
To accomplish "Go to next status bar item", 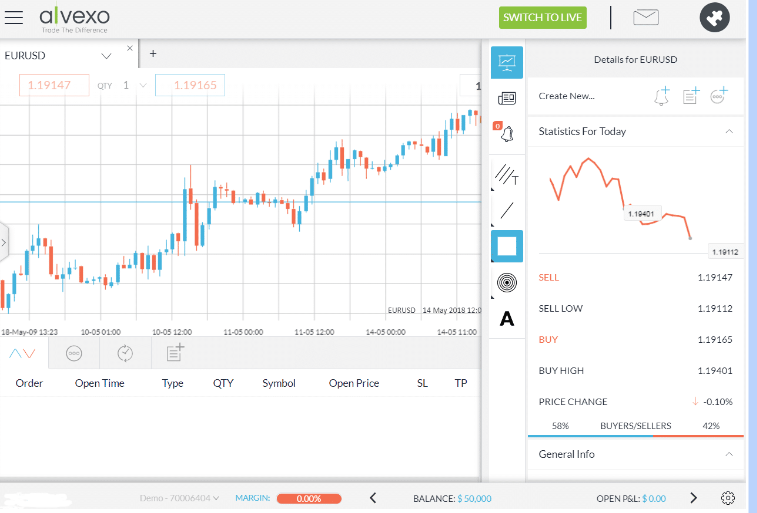I will coord(694,498).
